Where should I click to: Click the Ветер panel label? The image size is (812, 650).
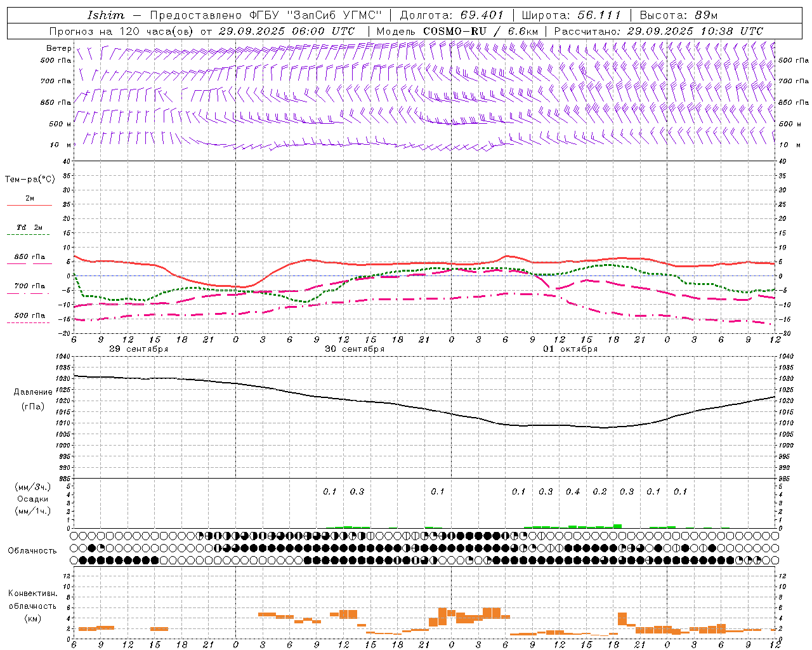pos(58,48)
